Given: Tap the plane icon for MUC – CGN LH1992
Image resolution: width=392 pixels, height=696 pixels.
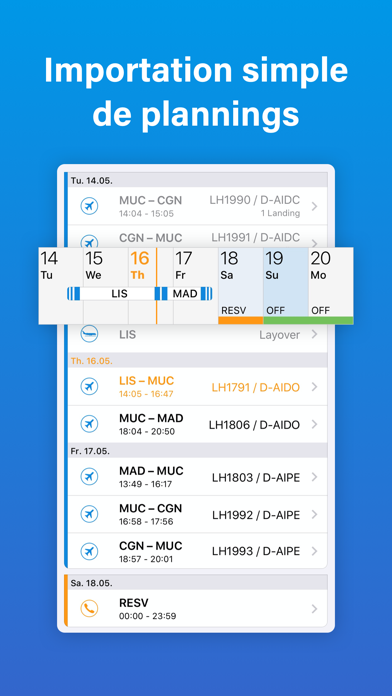Looking at the screenshot, I should [x=89, y=514].
